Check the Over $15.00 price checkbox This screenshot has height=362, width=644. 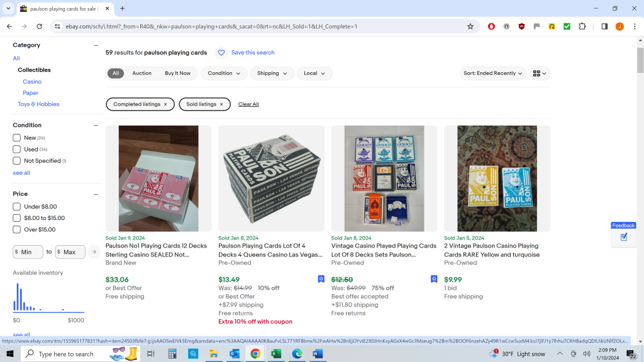pos(16,229)
